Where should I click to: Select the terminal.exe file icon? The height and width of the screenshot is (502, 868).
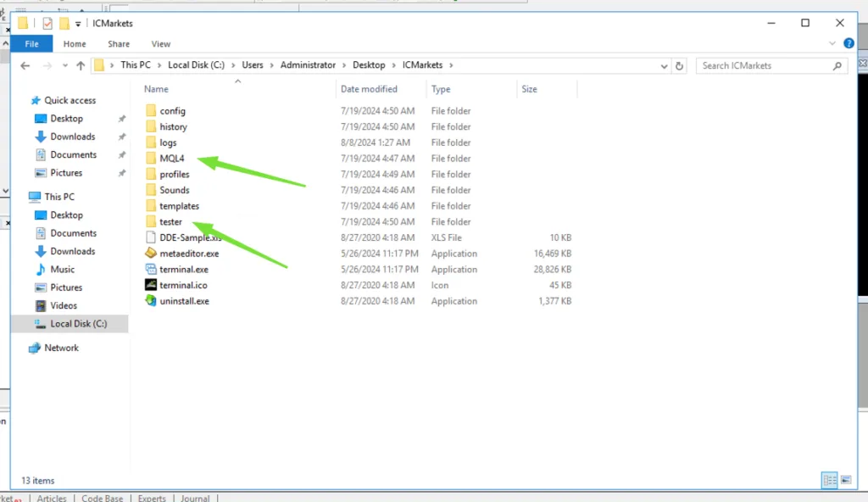(x=152, y=270)
